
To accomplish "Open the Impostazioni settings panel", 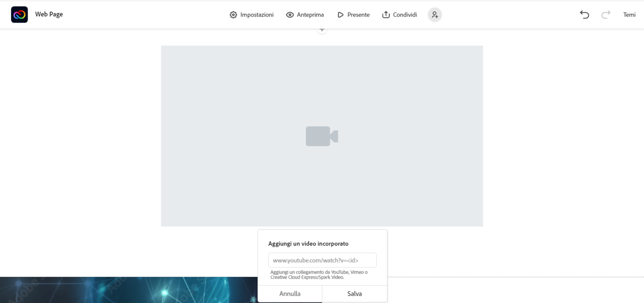I will pos(251,14).
